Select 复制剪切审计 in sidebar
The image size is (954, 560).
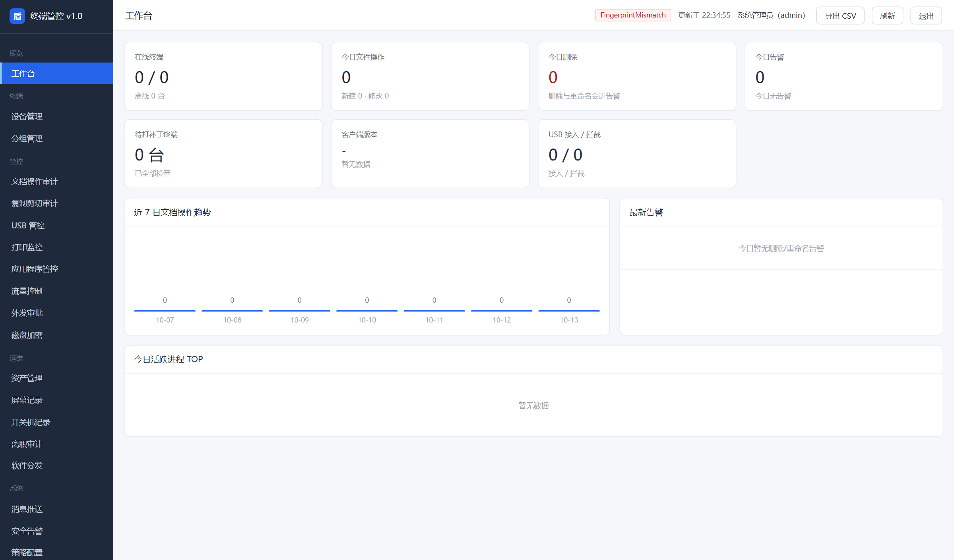pos(56,203)
